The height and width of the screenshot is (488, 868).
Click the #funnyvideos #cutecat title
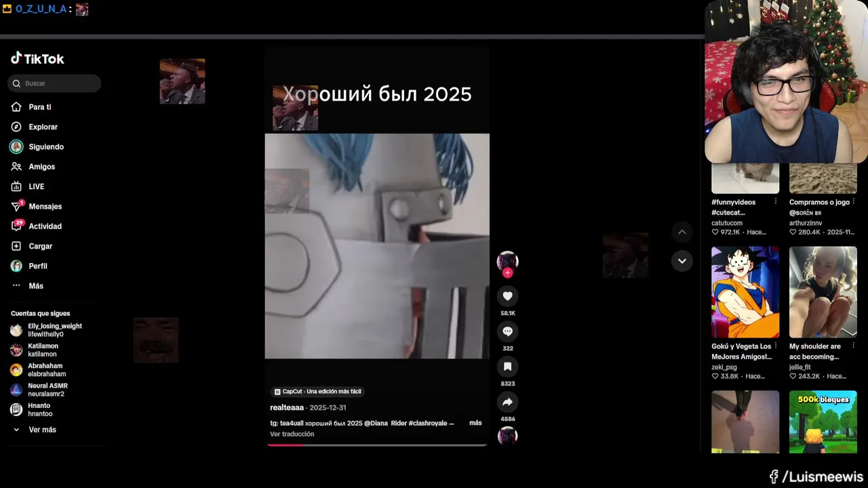pyautogui.click(x=733, y=207)
